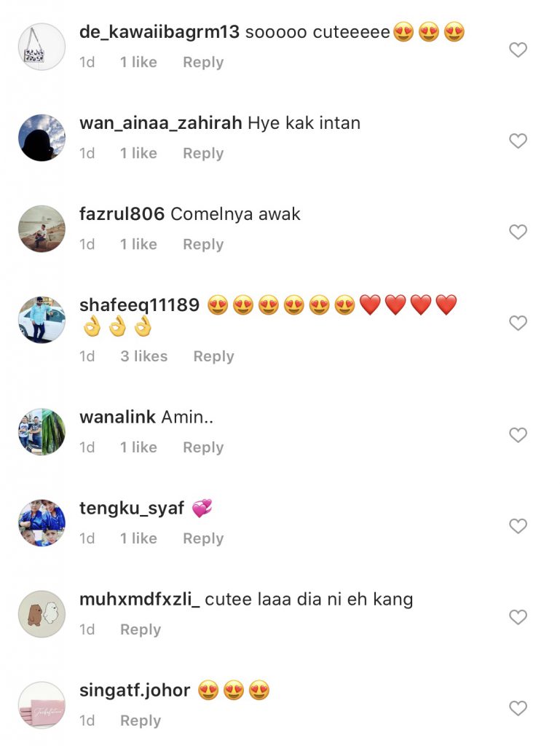Viewport: 560px width, 746px height.
Task: Like fazrul806's "Comelnya awak" comment
Action: tap(518, 232)
